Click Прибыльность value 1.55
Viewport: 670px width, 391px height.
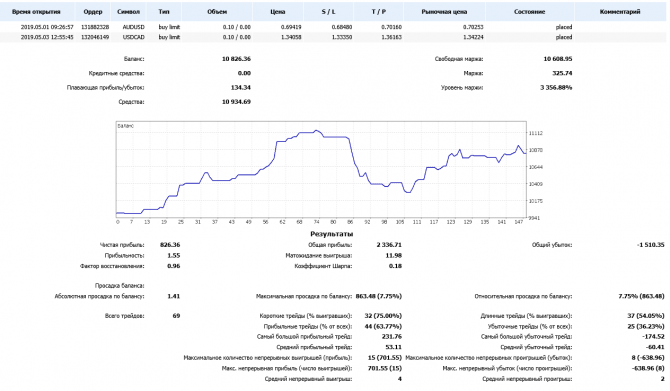pos(174,256)
